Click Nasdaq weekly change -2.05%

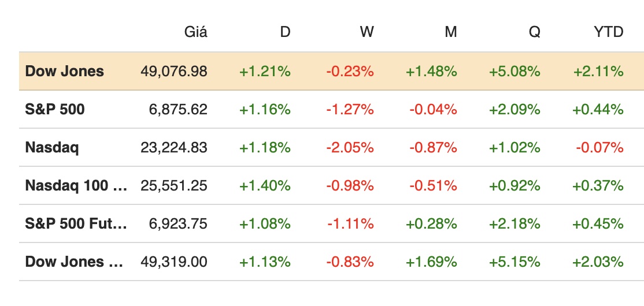(x=350, y=147)
